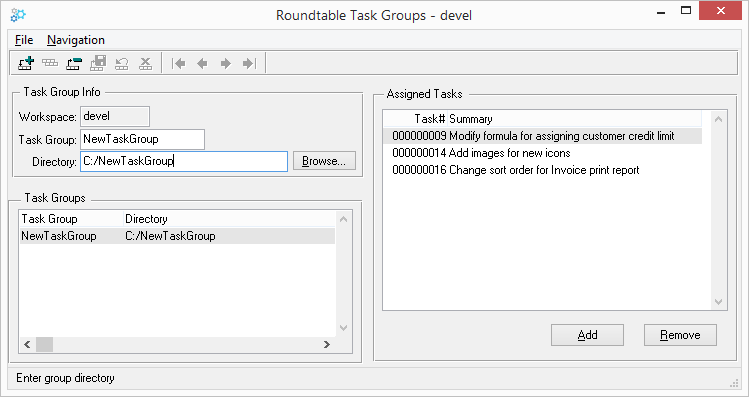Select task 000000014 Add images for new icons
Screen dimensions: 749x397
tap(542, 153)
